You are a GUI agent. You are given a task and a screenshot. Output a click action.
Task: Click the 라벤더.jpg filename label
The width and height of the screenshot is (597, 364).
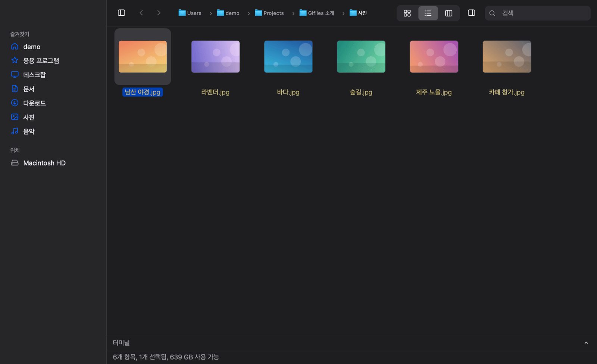tap(215, 92)
